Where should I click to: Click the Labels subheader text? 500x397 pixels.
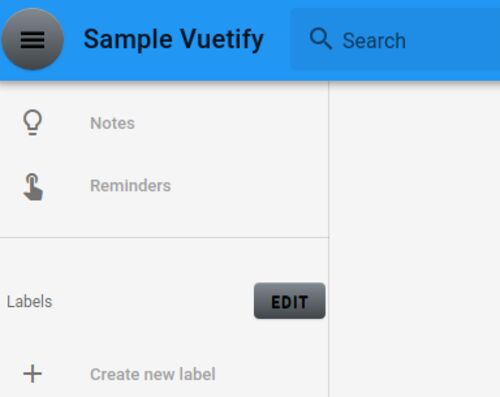tap(29, 302)
